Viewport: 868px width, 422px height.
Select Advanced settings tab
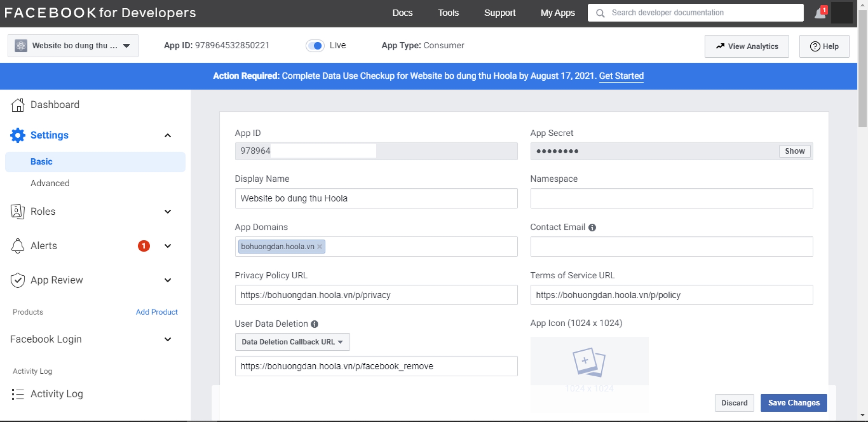tap(50, 183)
